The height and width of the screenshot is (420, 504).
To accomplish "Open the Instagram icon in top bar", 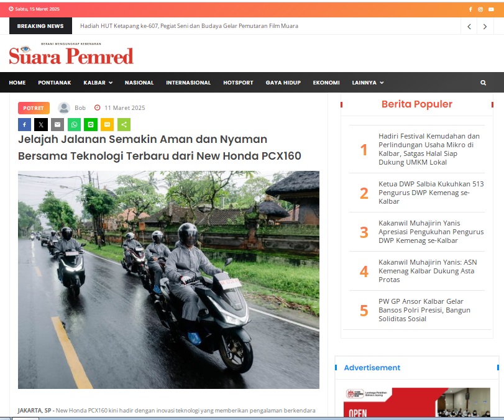I will click(480, 9).
